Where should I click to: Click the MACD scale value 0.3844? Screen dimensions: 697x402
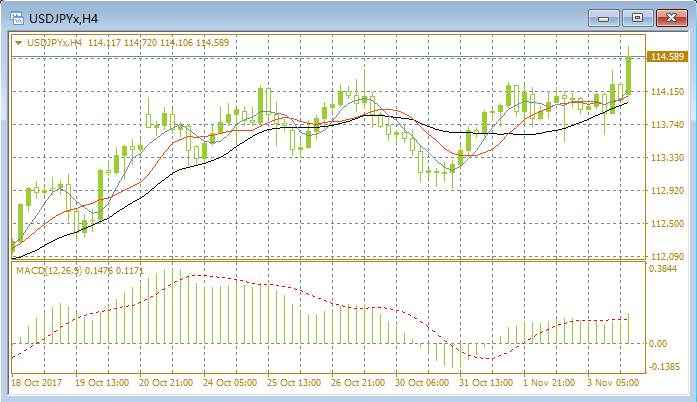click(662, 269)
